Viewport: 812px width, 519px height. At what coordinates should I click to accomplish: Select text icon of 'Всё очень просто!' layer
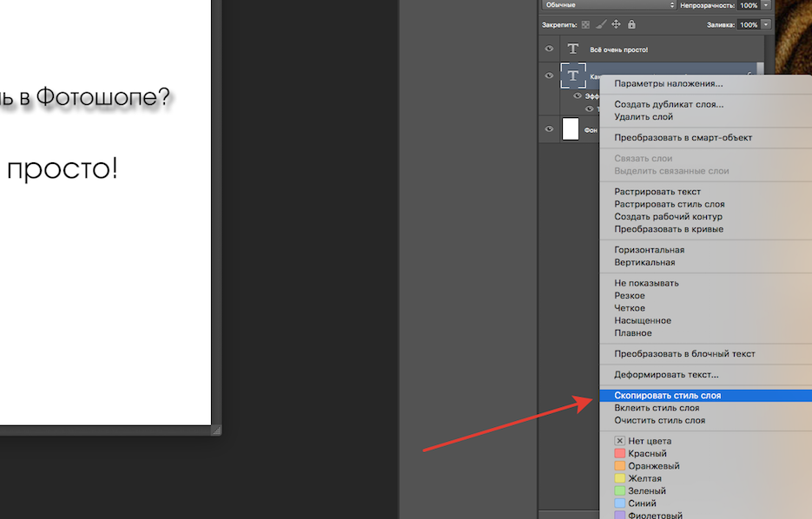click(573, 49)
